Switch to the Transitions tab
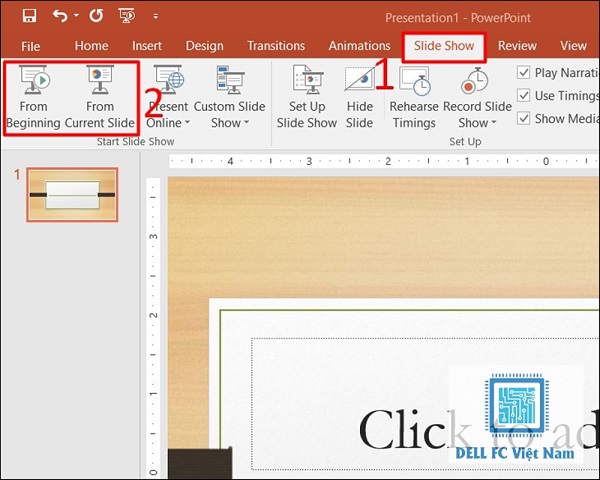 (x=276, y=46)
